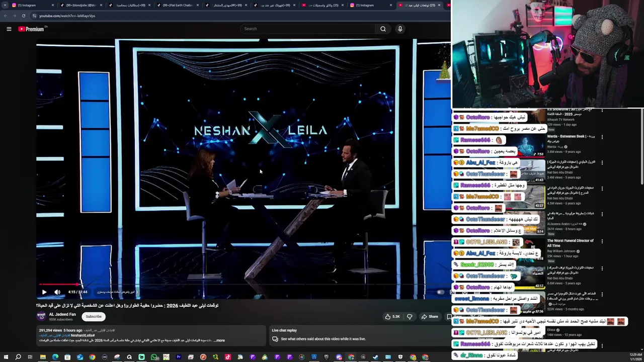Screen dimensions: 644x362
Task: Switch to the second Instagram tab
Action: coord(370,5)
